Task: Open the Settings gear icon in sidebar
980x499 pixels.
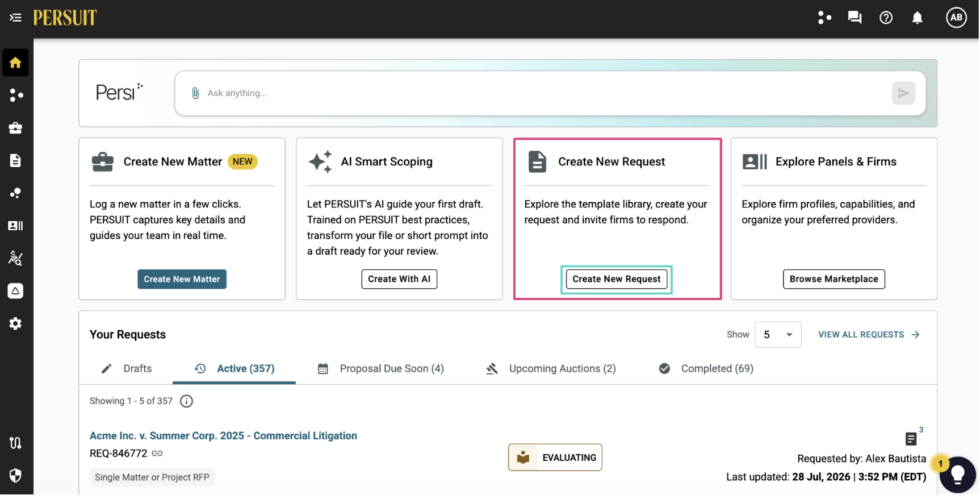Action: click(15, 323)
